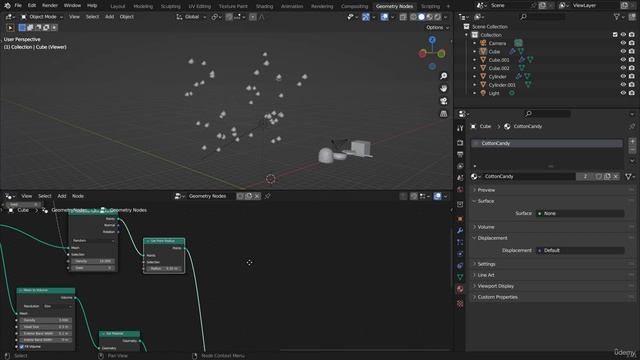Click outliner search field
Viewport: 640px width, 360px height.
point(542,17)
